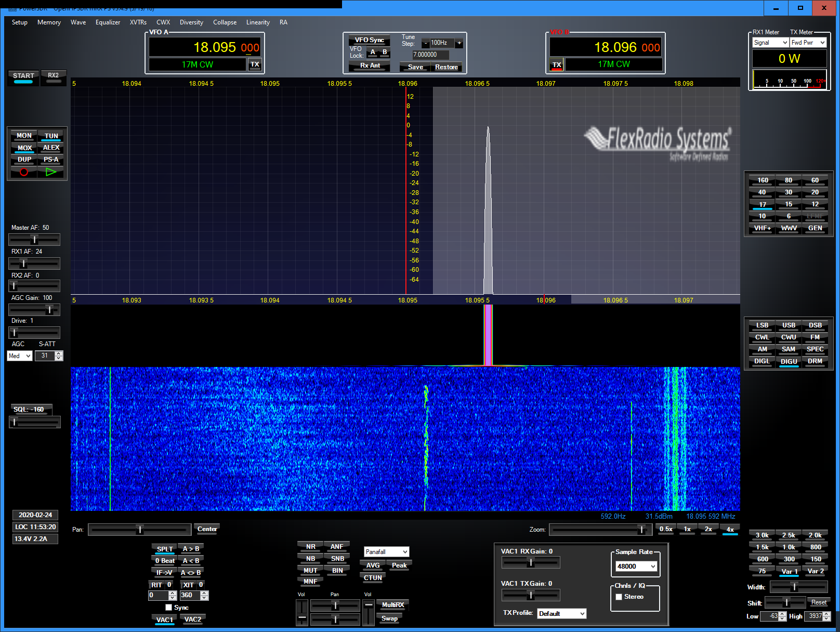Enable ANF auto notch filter
840x632 pixels.
pyautogui.click(x=337, y=547)
